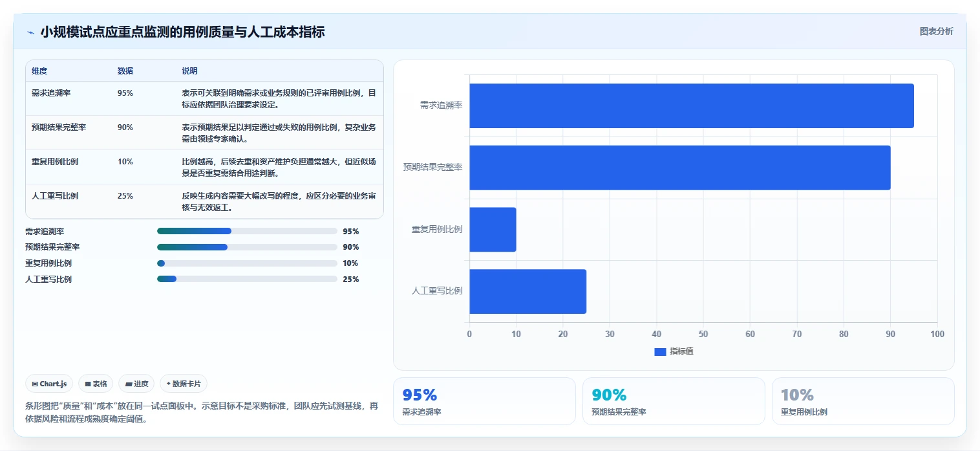The image size is (980, 451).
Task: Click the 需求追溯率 progress bar
Action: tap(247, 231)
